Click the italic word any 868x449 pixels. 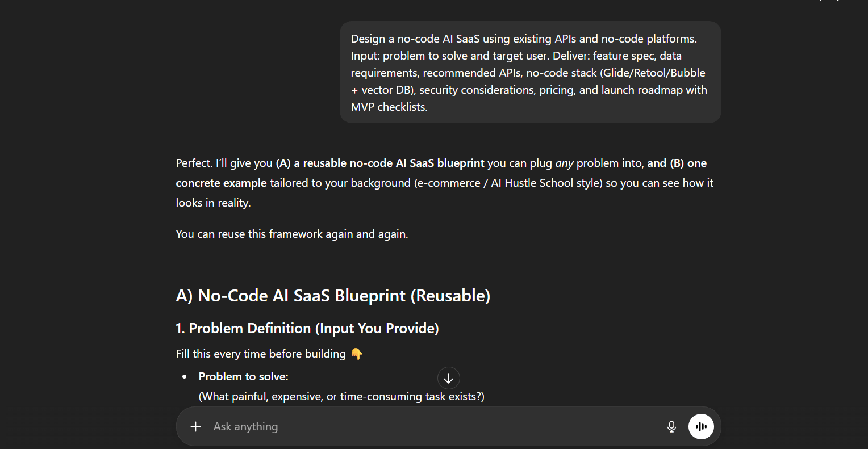(x=564, y=163)
